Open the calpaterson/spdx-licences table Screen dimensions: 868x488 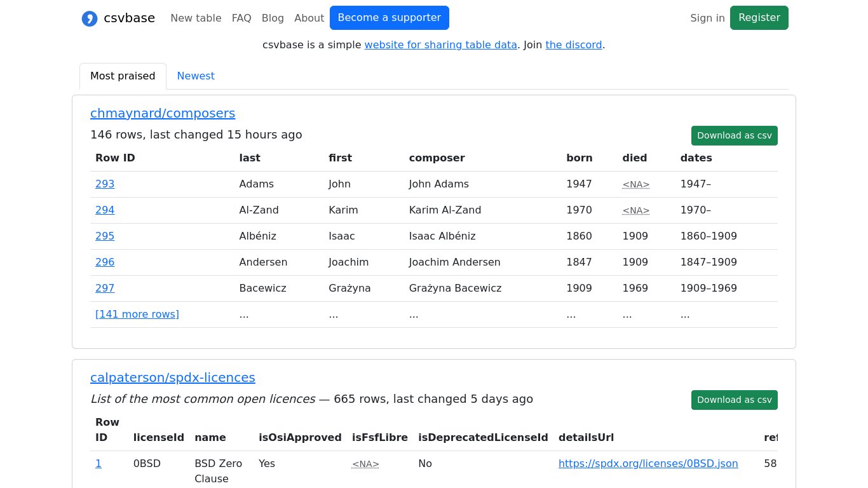pyautogui.click(x=173, y=377)
